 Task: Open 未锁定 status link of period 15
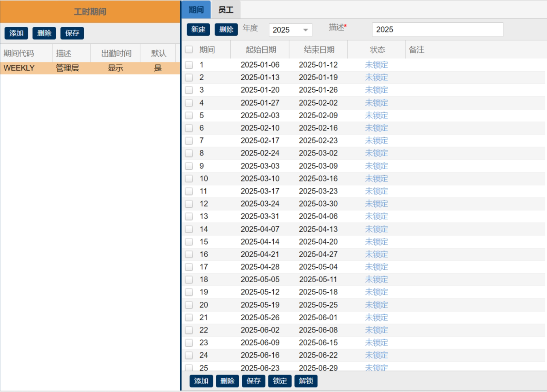pos(376,242)
